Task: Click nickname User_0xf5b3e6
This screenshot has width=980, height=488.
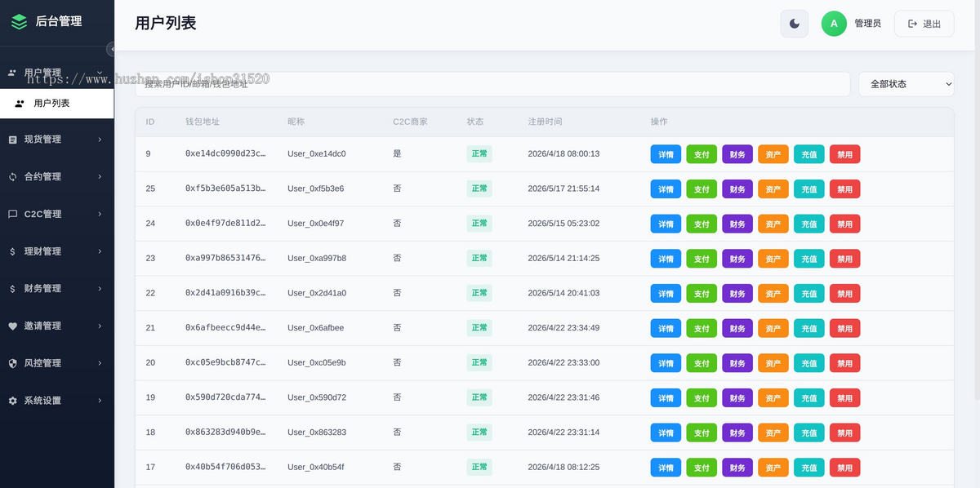Action: (x=316, y=189)
